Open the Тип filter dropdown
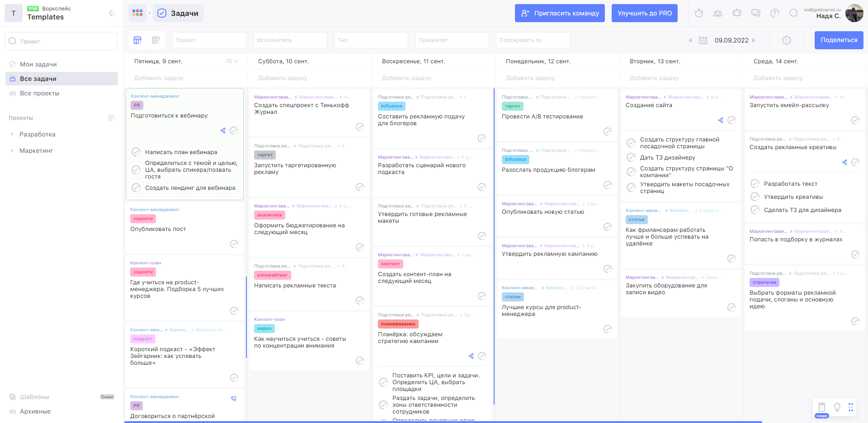This screenshot has width=868, height=423. coord(371,40)
